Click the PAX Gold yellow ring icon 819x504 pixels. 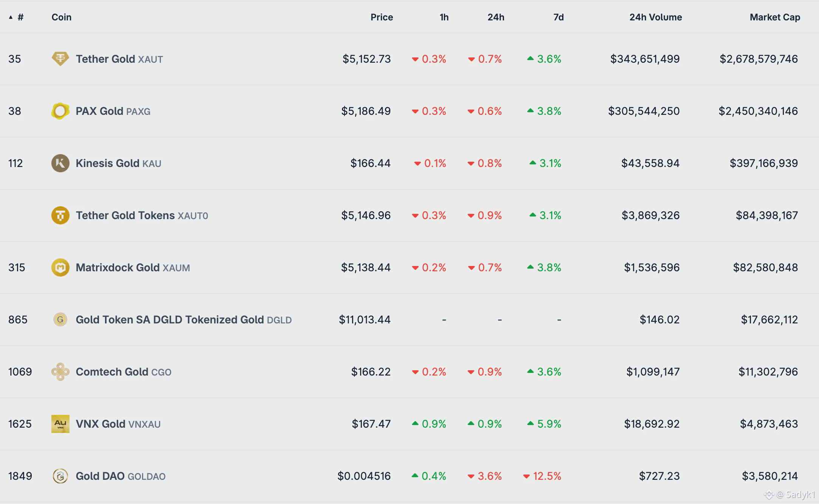(x=60, y=111)
